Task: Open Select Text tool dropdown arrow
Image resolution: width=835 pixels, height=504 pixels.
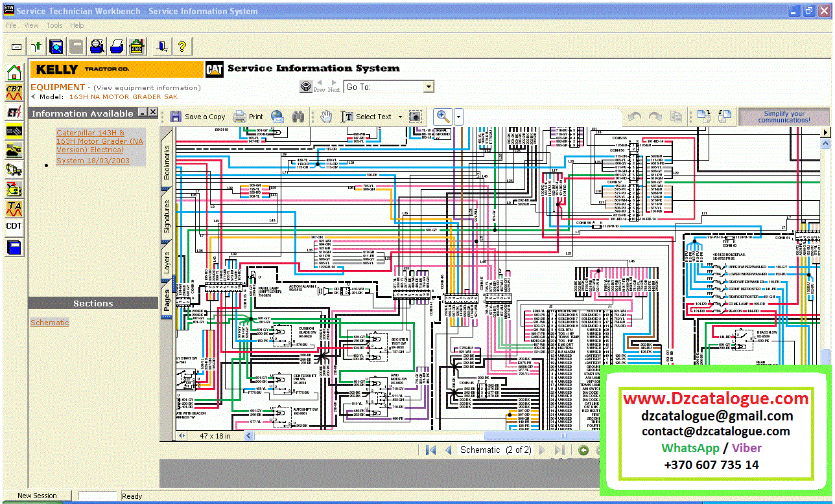Action: (400, 117)
